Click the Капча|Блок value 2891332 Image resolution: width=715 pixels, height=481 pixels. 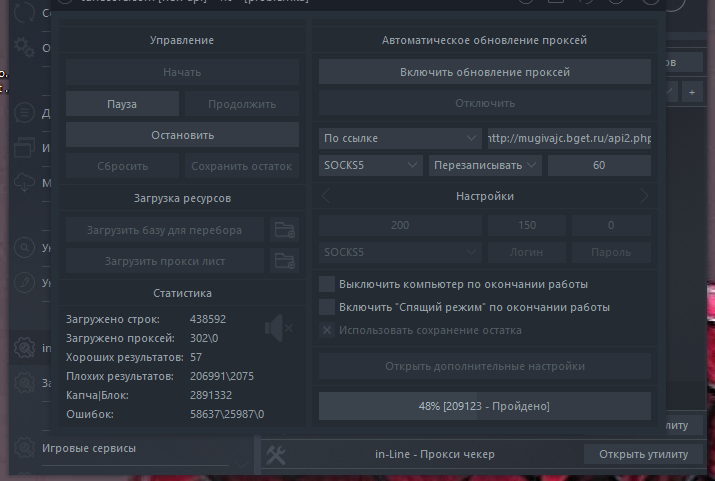[211, 395]
